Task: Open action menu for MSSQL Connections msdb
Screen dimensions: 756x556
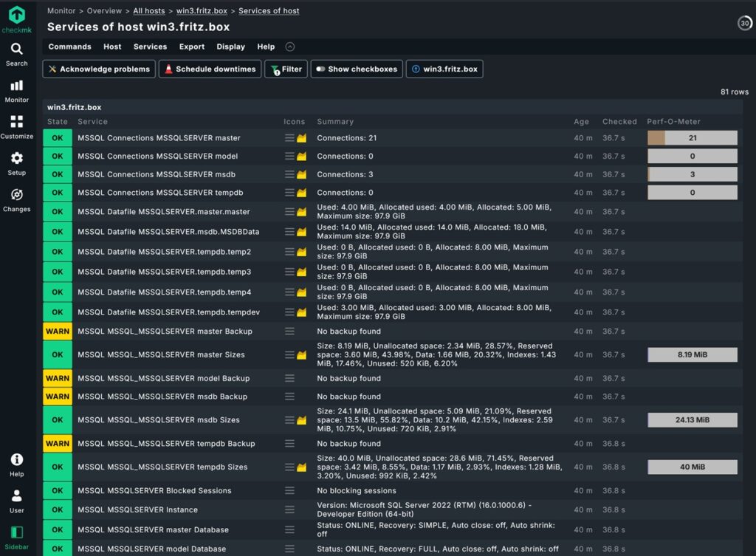Action: click(289, 174)
